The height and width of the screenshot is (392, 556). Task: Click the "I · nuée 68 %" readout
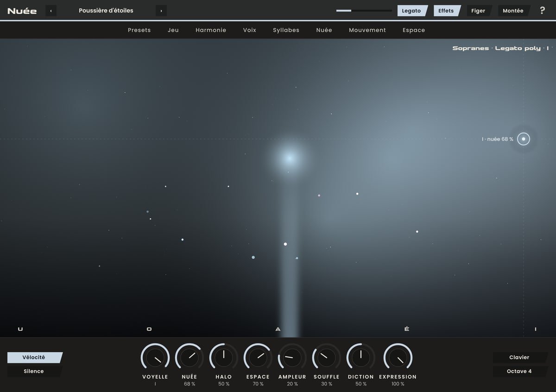pyautogui.click(x=498, y=139)
